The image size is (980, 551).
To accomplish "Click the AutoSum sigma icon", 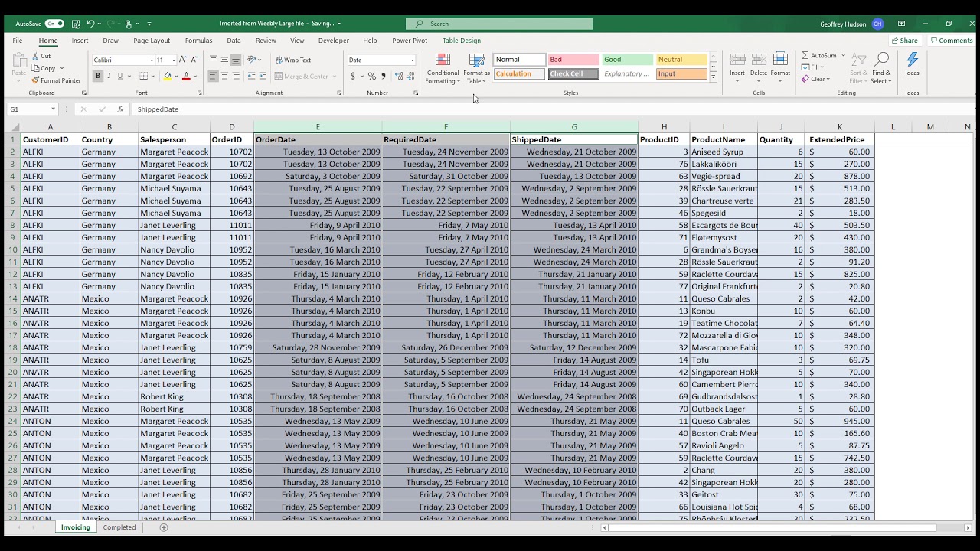I will tap(805, 55).
